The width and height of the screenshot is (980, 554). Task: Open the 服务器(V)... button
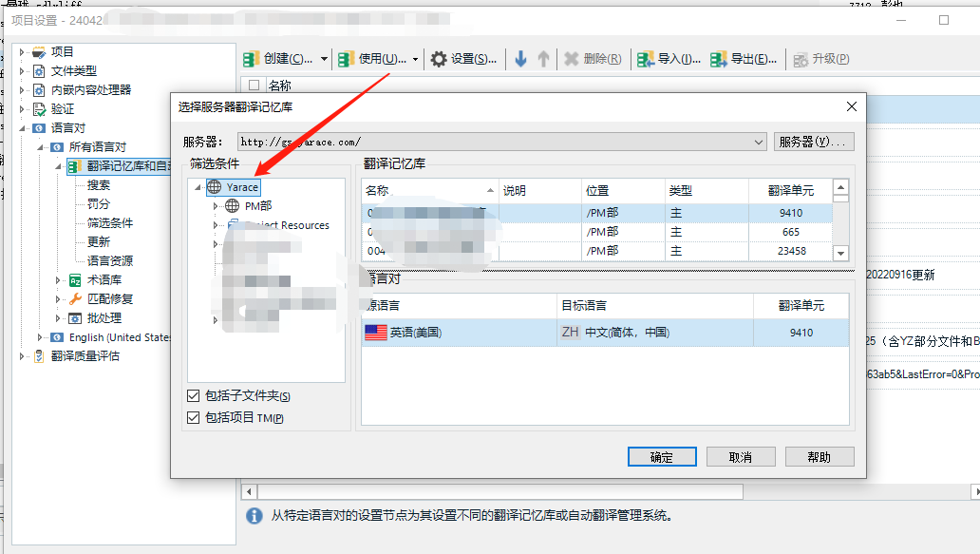(x=814, y=142)
